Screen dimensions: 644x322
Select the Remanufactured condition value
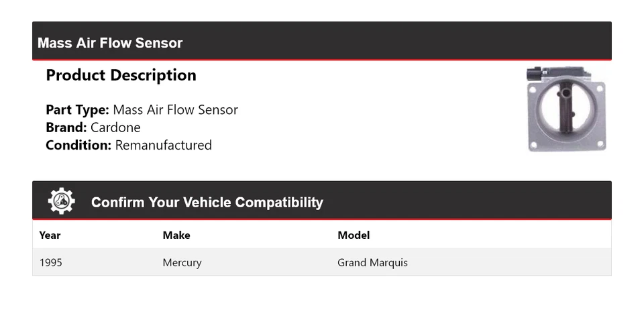[x=164, y=145]
